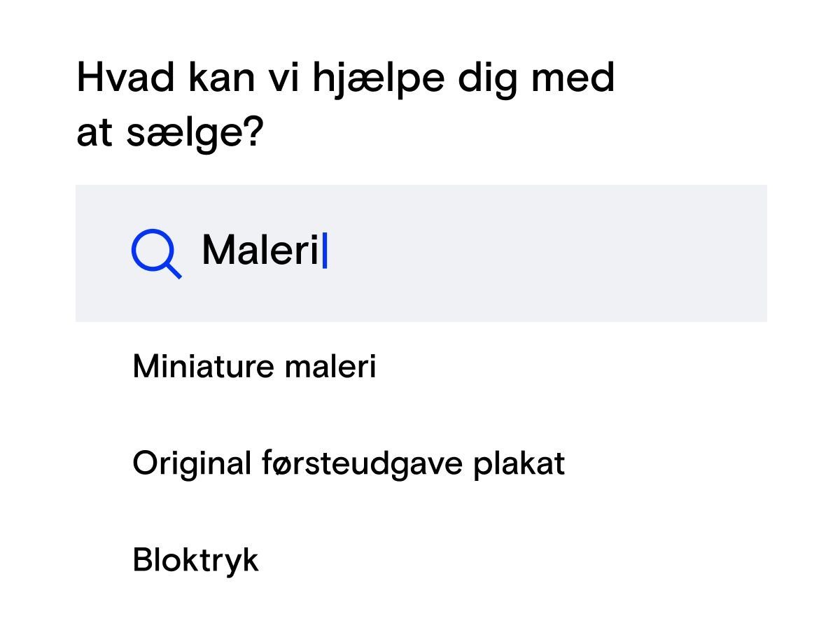Image resolution: width=840 pixels, height=630 pixels.
Task: Click the blue magnifying glass search icon
Action: tap(155, 252)
